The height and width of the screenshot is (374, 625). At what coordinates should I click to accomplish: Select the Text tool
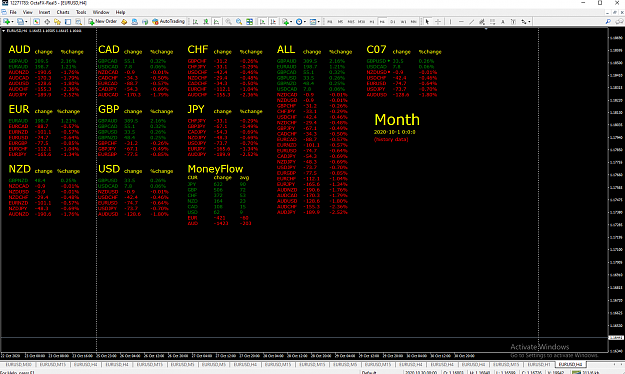(503, 22)
